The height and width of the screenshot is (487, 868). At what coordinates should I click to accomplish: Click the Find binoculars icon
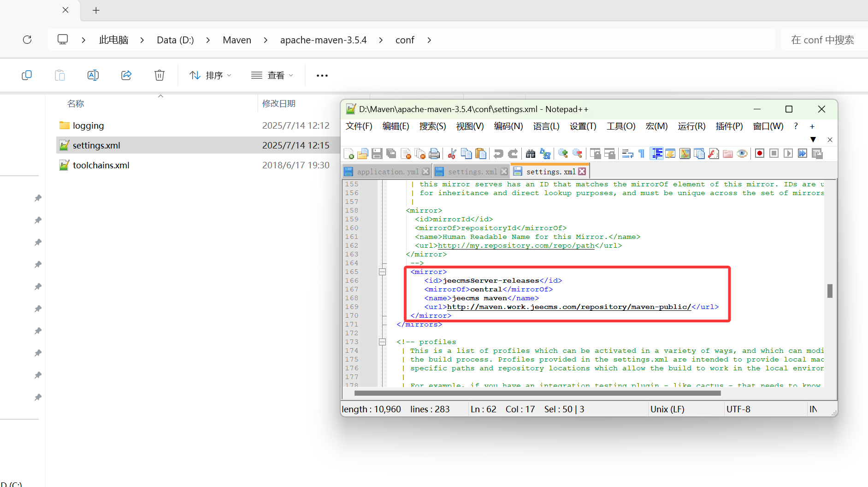(x=531, y=154)
